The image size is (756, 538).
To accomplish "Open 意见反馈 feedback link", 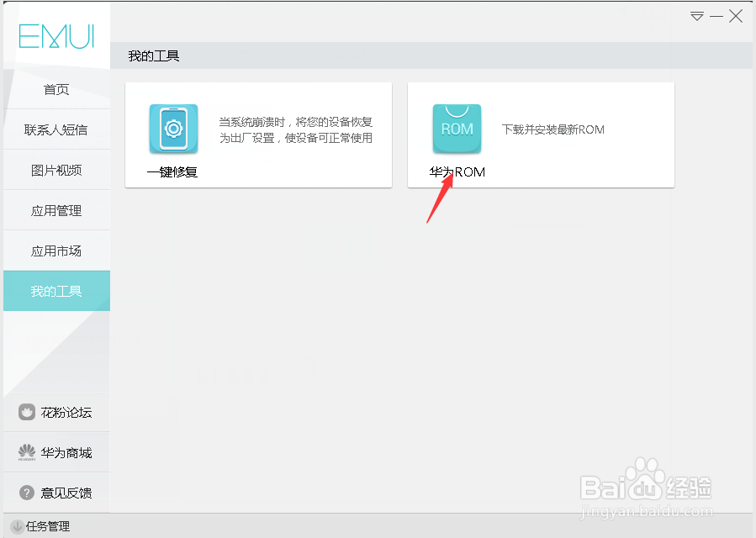I will [x=66, y=493].
